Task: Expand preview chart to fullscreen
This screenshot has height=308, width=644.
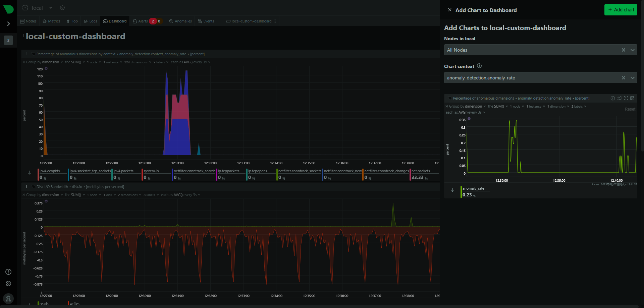Action: [626, 98]
